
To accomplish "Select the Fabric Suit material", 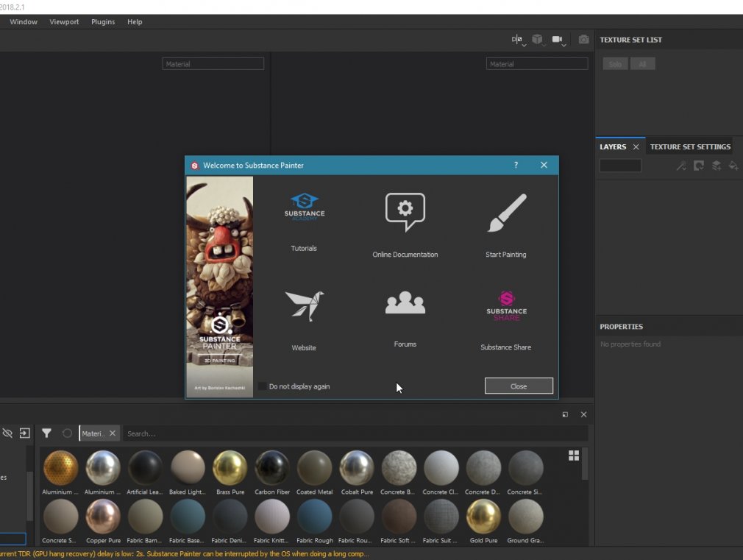I will 441,521.
